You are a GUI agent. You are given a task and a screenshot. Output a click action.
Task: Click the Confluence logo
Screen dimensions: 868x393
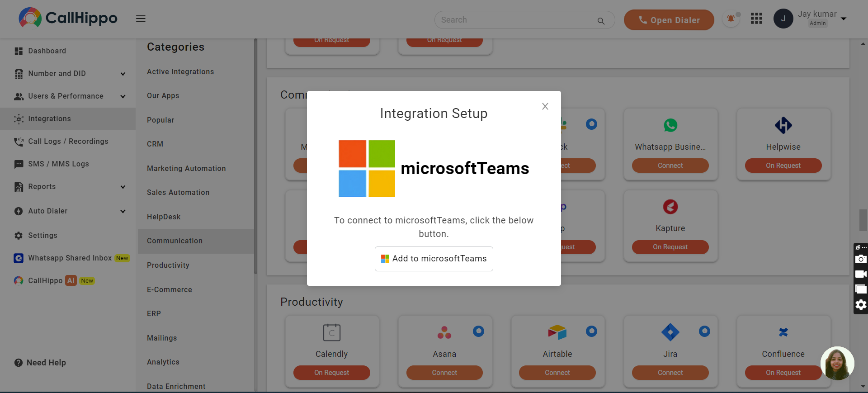pos(783,332)
